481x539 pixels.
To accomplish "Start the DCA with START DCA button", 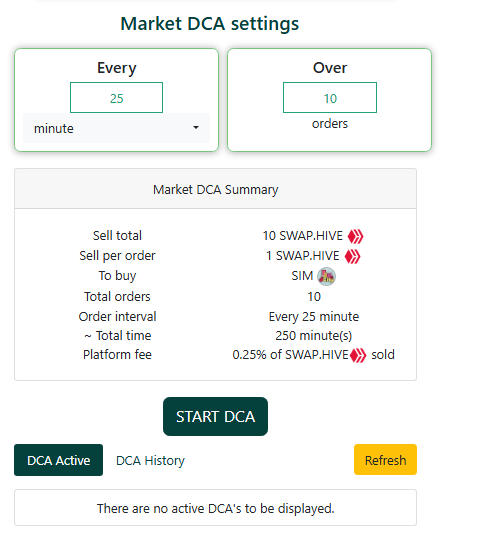I will [x=216, y=417].
